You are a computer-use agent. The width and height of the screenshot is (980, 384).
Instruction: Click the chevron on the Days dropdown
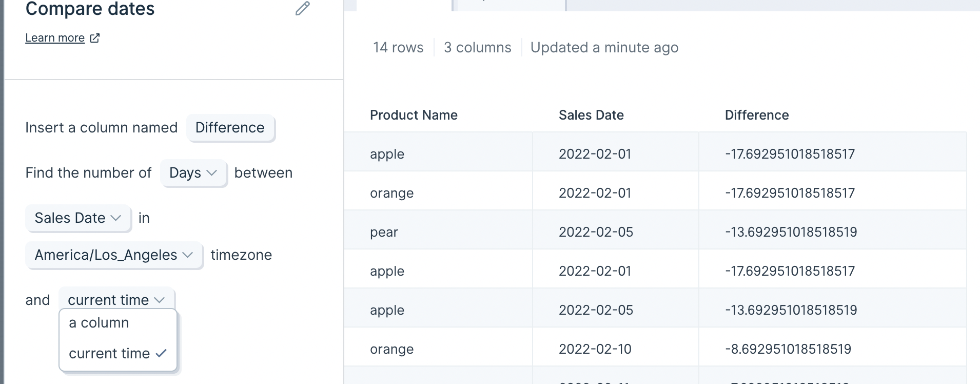[x=211, y=173]
